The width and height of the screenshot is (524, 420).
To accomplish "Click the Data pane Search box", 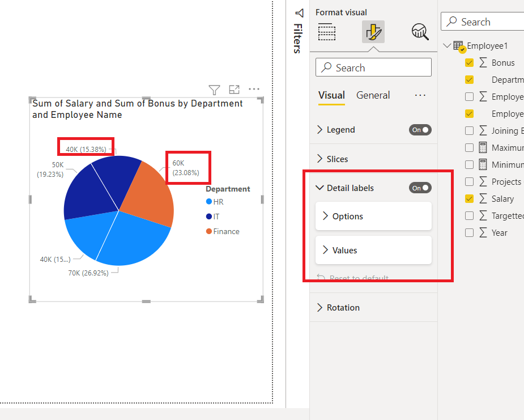I will pos(482,22).
